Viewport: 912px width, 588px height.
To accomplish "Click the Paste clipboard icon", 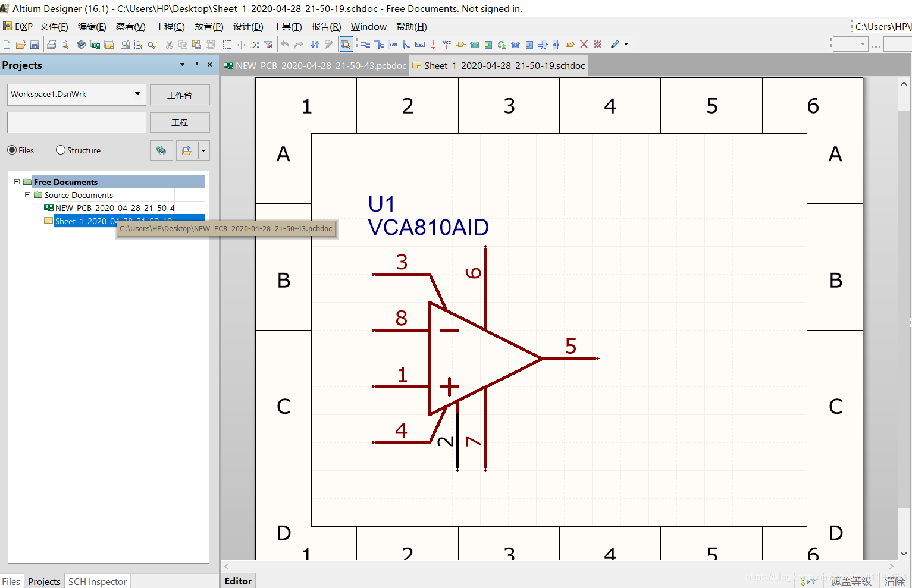I will click(196, 45).
